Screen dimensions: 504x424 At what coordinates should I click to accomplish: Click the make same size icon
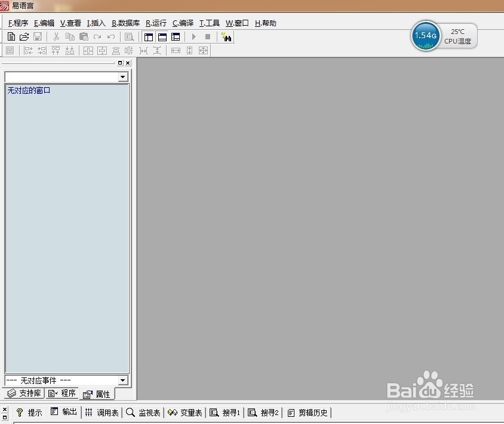click(203, 51)
